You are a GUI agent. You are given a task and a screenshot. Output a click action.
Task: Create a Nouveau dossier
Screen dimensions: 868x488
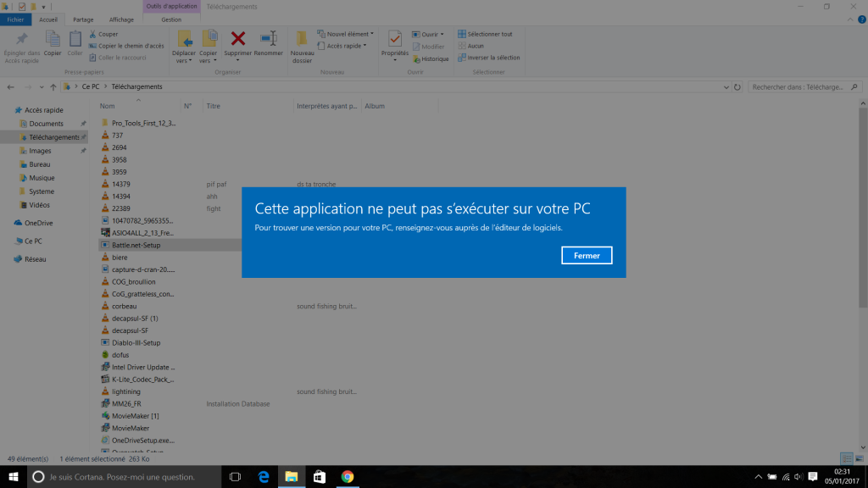pos(303,47)
